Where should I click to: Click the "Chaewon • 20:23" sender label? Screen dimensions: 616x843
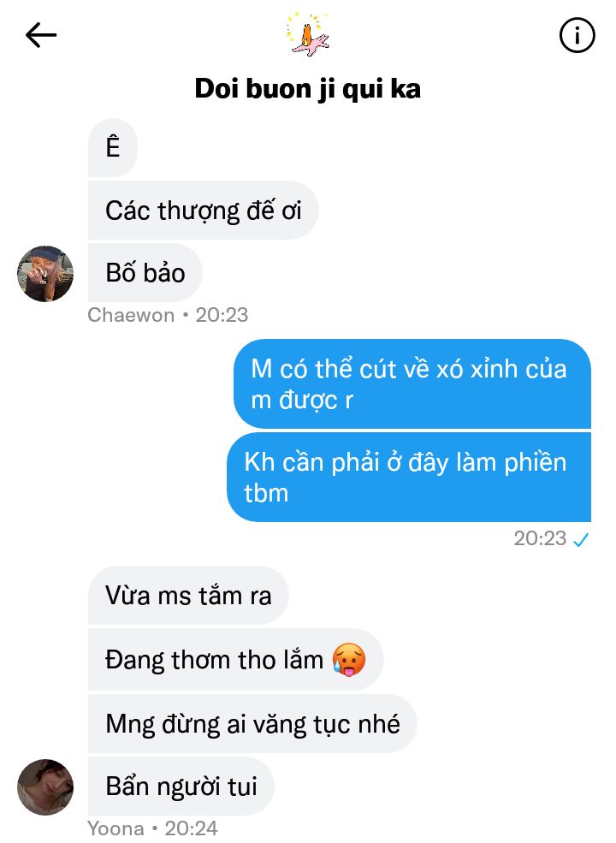(168, 315)
